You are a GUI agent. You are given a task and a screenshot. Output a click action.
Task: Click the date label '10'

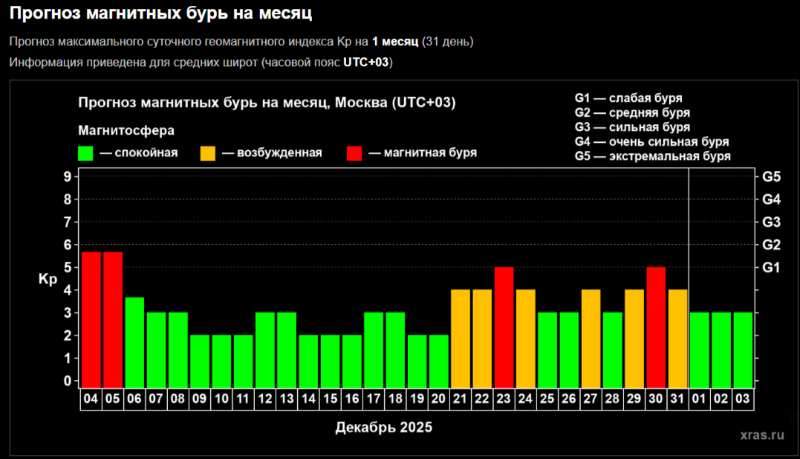pyautogui.click(x=221, y=399)
